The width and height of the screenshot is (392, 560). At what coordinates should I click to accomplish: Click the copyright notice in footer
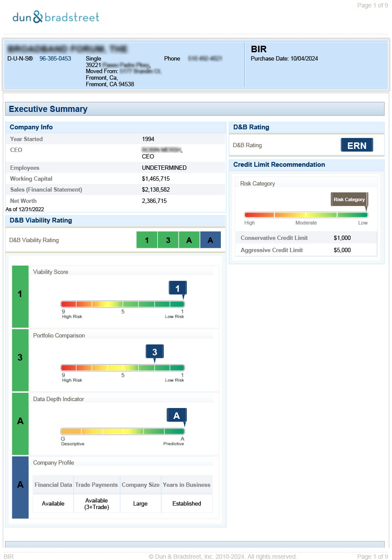(x=223, y=557)
